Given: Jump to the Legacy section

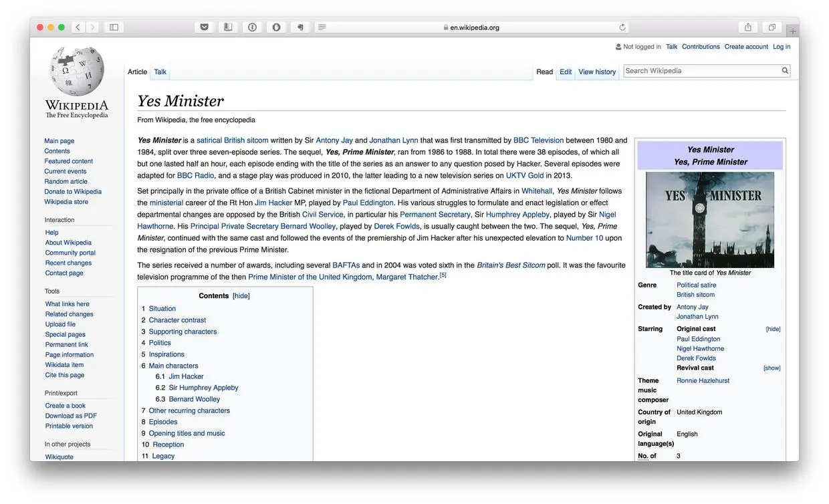Looking at the screenshot, I should (x=163, y=456).
